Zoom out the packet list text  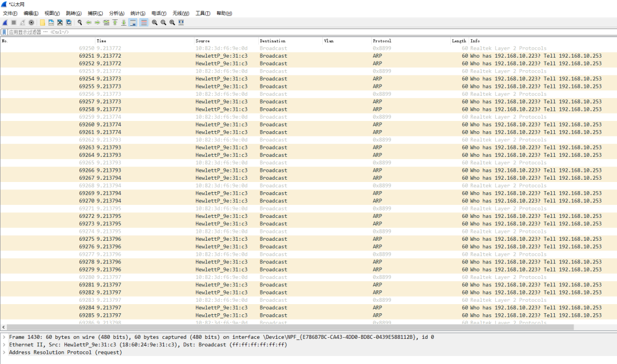pyautogui.click(x=163, y=23)
